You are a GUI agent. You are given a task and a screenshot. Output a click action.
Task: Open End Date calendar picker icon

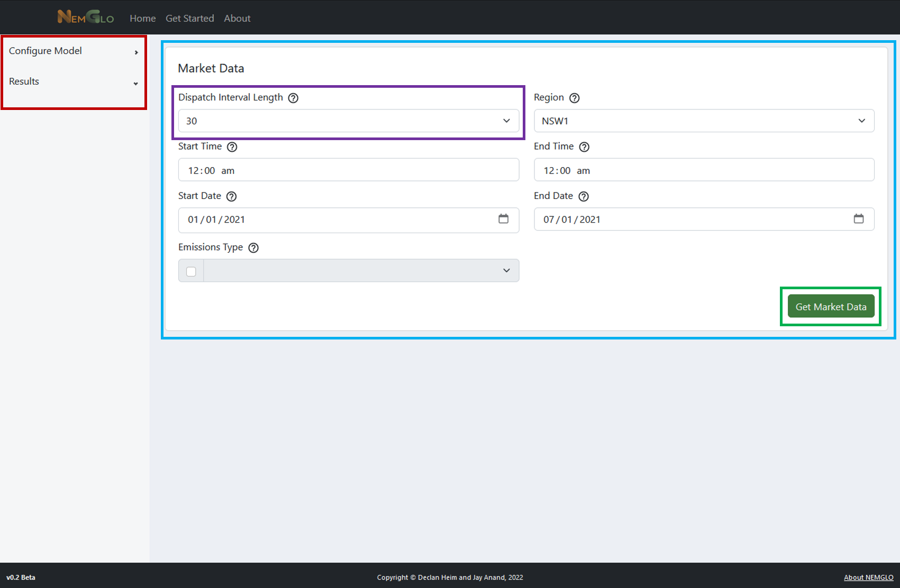pos(859,219)
